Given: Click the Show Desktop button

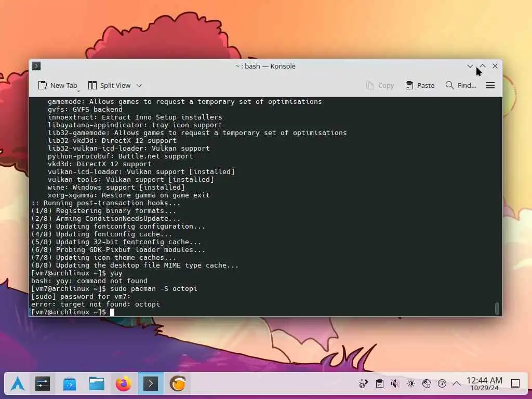Looking at the screenshot, I should (x=515, y=384).
